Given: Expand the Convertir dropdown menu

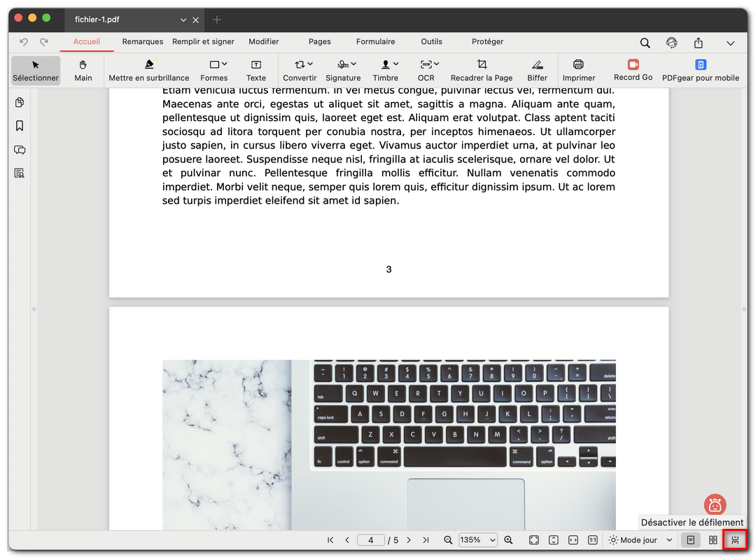Looking at the screenshot, I should point(300,70).
